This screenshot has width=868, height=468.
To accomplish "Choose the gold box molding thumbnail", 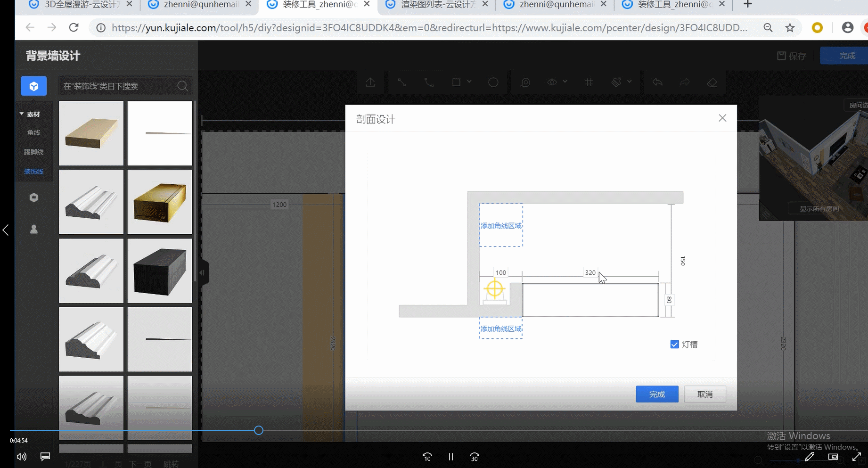I will (160, 202).
